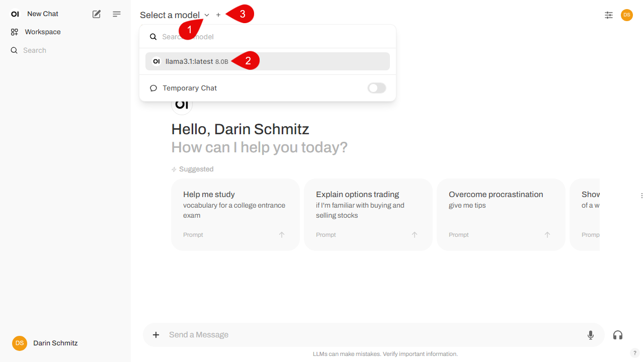Click the Search icon in the sidebar

click(14, 50)
